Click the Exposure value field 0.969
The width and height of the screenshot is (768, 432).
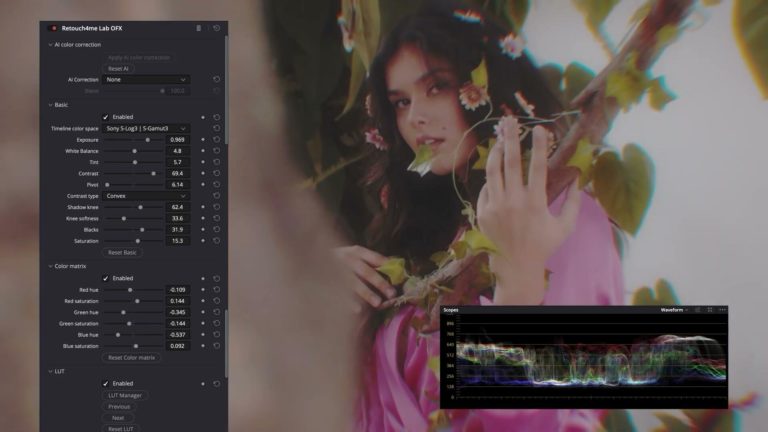177,140
